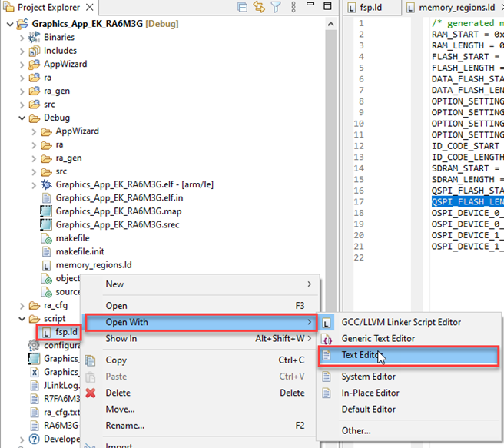Click the Graphics_App_EK_RA6M3G.elf.in file icon
504x448 pixels.
(x=46, y=198)
